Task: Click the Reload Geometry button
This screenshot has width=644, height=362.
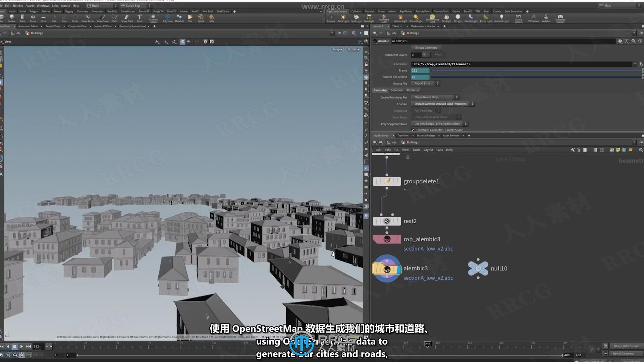Action: [426, 48]
